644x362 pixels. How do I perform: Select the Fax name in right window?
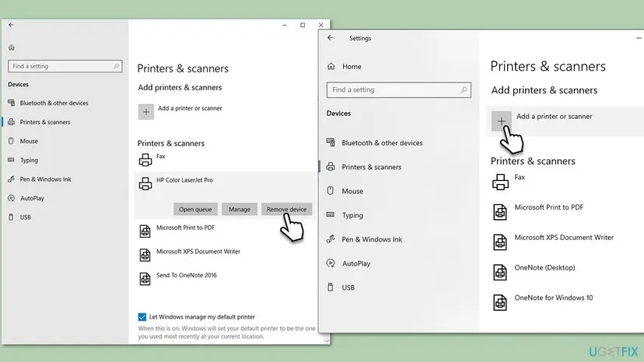click(x=520, y=177)
